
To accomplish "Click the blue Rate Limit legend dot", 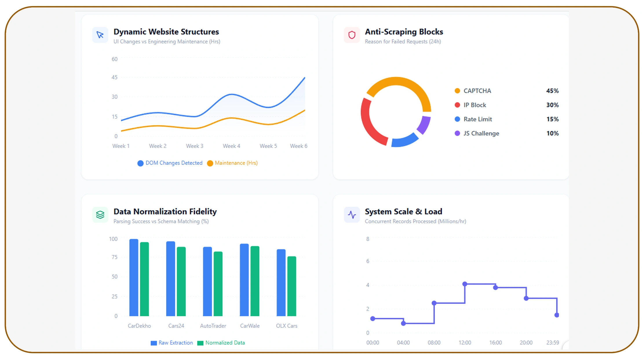I will 458,119.
